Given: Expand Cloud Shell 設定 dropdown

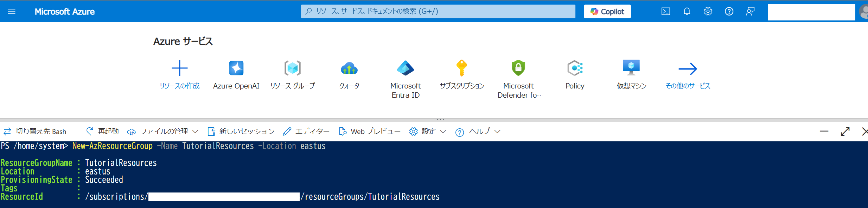Looking at the screenshot, I should [x=428, y=131].
